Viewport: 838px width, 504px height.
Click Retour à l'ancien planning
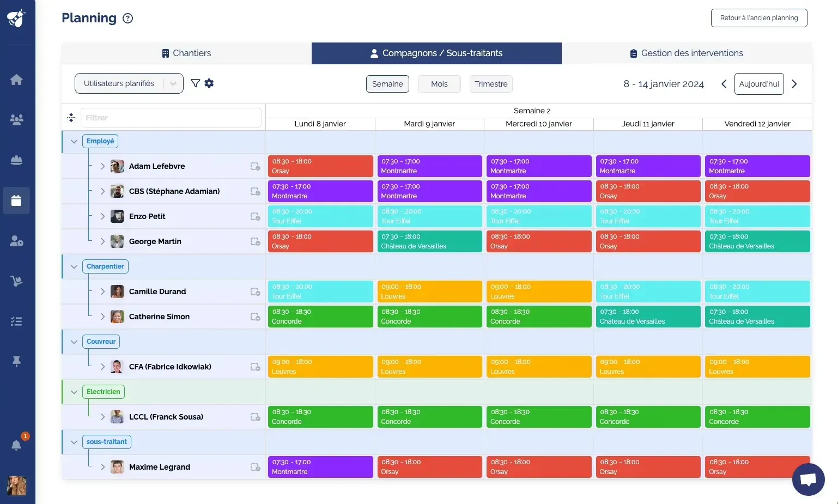(759, 17)
